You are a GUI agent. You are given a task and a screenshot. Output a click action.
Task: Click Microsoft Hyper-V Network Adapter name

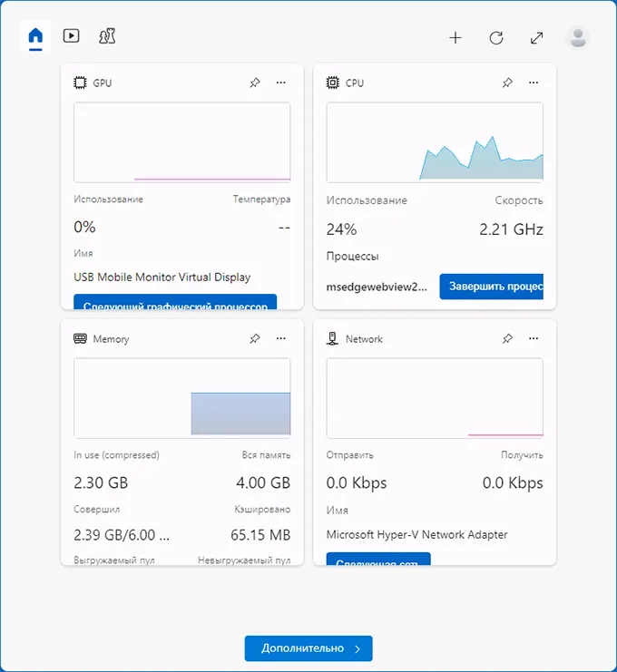[x=416, y=534]
